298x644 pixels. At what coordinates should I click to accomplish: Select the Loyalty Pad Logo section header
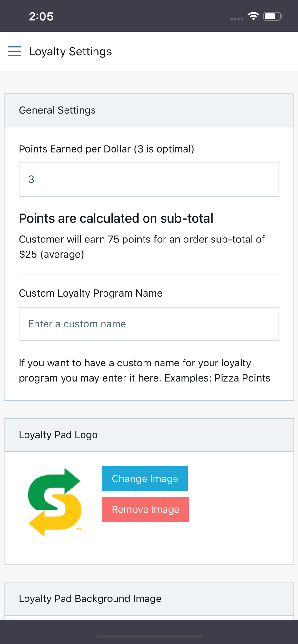pyautogui.click(x=58, y=435)
